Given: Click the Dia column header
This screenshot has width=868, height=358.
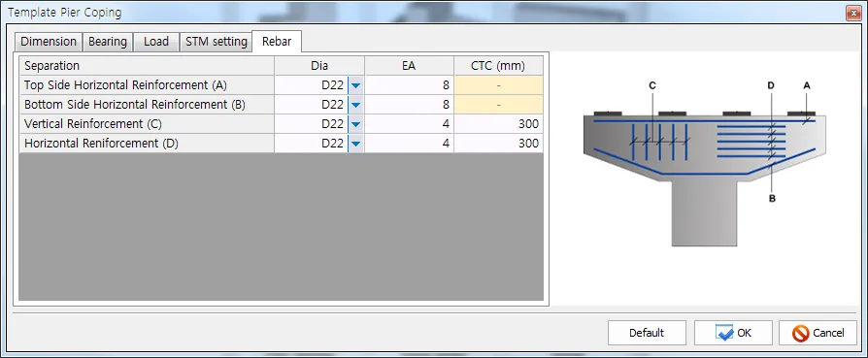Looking at the screenshot, I should click(319, 66).
